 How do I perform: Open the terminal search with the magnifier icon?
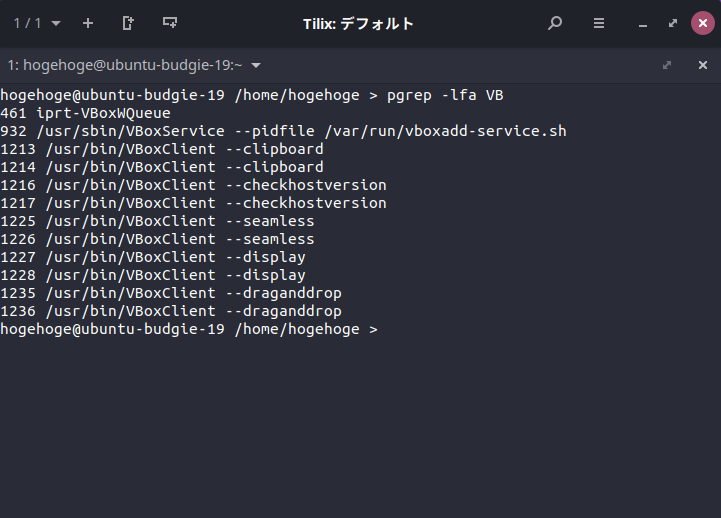(x=555, y=23)
